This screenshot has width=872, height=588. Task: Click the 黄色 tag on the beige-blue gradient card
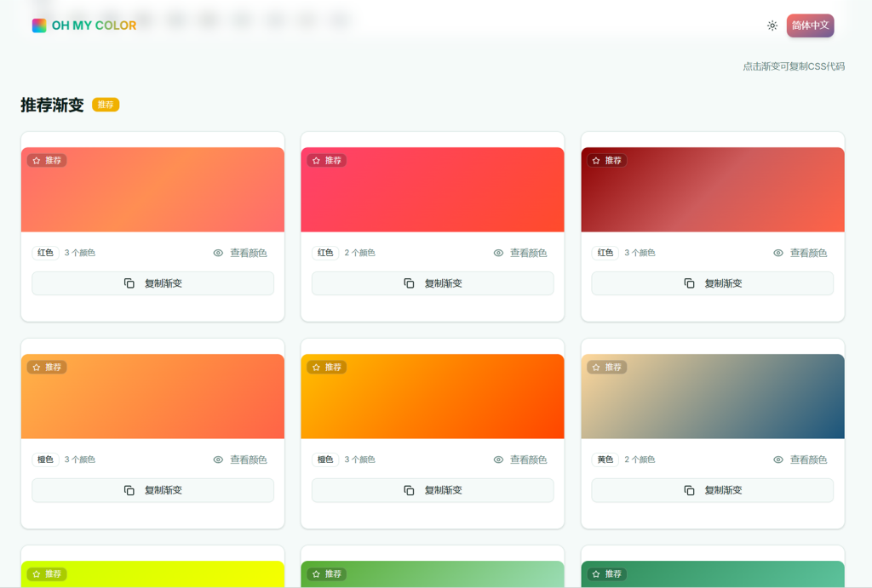coord(605,460)
